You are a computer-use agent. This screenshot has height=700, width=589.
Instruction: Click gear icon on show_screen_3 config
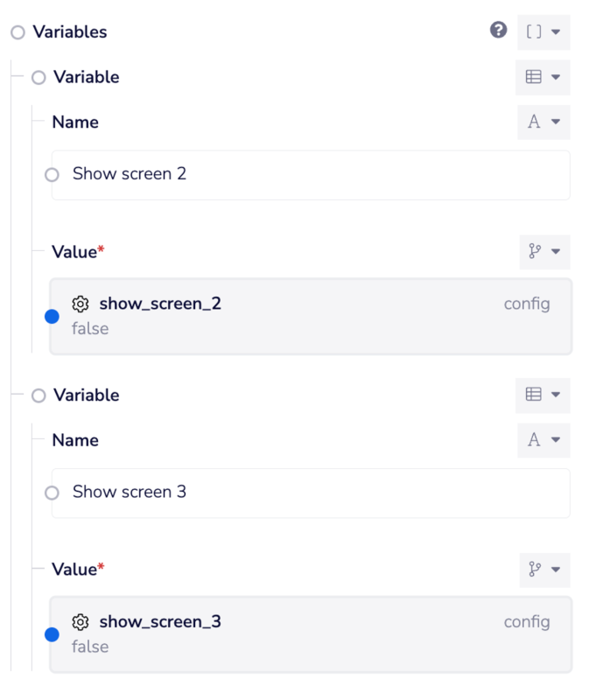click(81, 622)
